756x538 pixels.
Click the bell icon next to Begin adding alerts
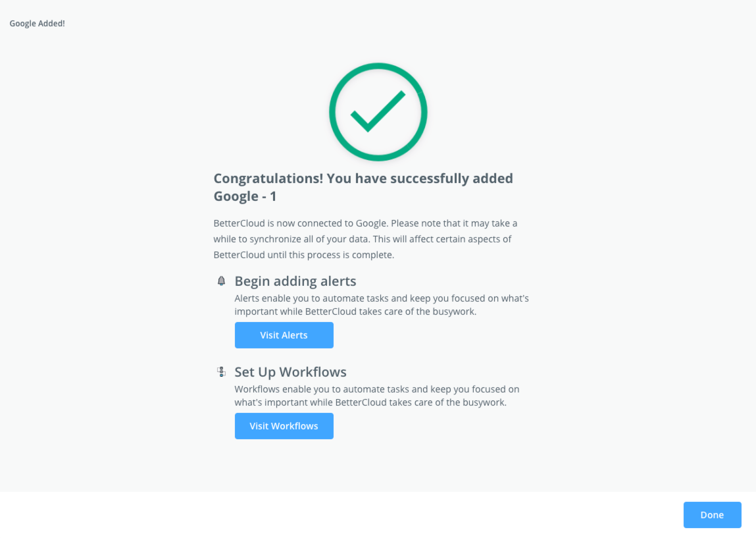point(221,281)
